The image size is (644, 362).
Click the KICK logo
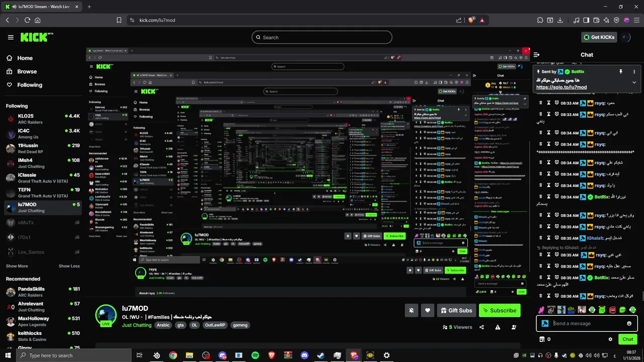(36, 37)
